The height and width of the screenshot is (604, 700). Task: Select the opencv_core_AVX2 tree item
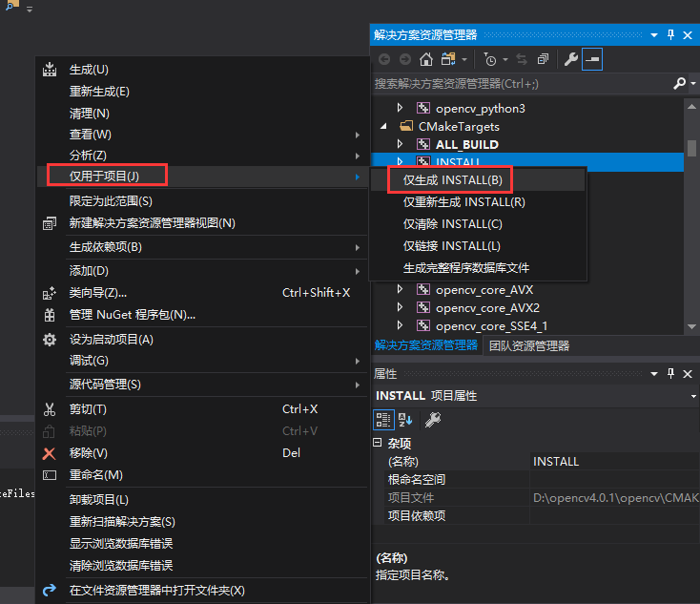coord(487,308)
